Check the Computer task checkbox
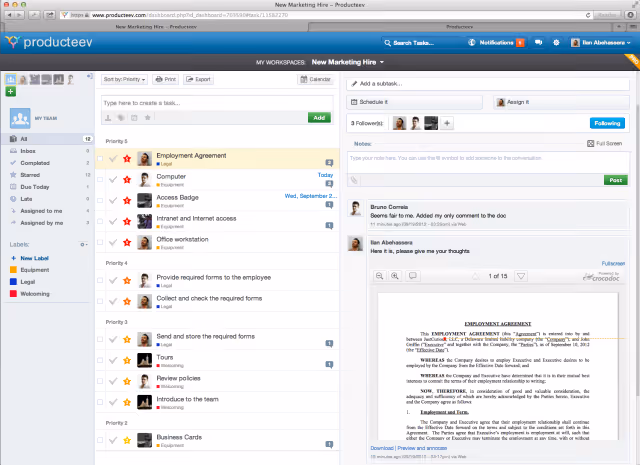640x465 pixels. (x=100, y=179)
